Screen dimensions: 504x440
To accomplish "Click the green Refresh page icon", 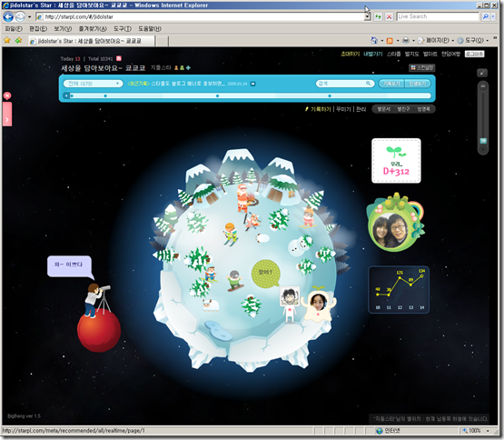I will coord(378,16).
